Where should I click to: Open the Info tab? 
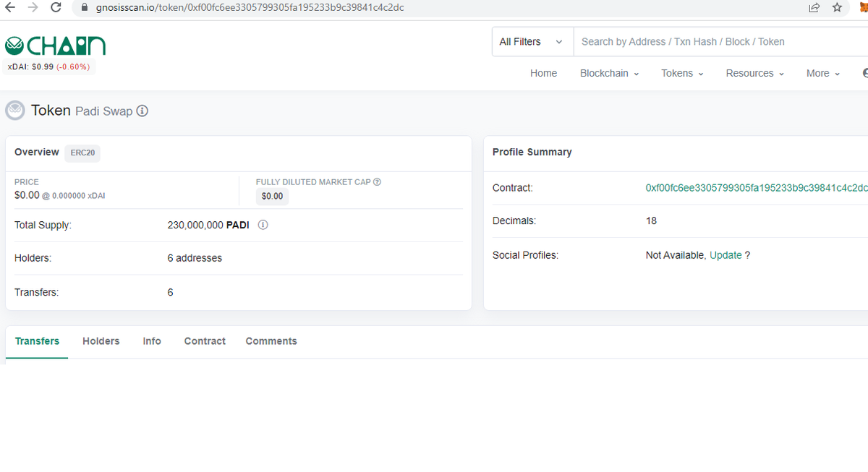tap(152, 341)
